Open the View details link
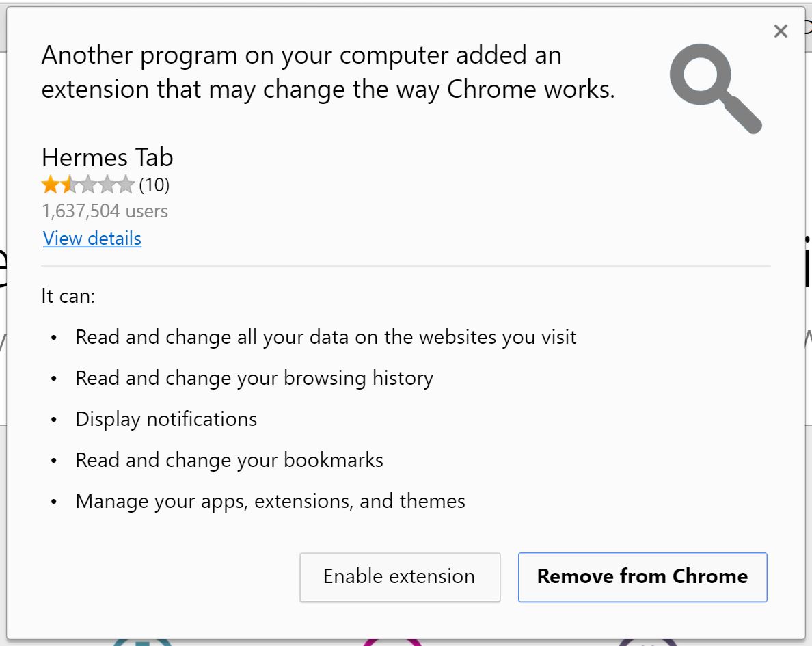 (92, 238)
